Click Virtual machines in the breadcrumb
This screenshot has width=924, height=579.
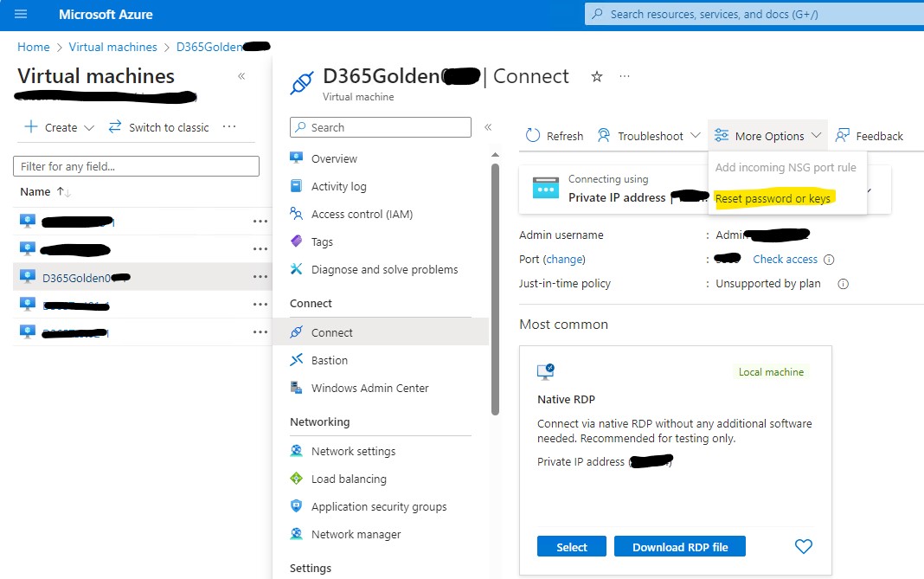(x=113, y=48)
